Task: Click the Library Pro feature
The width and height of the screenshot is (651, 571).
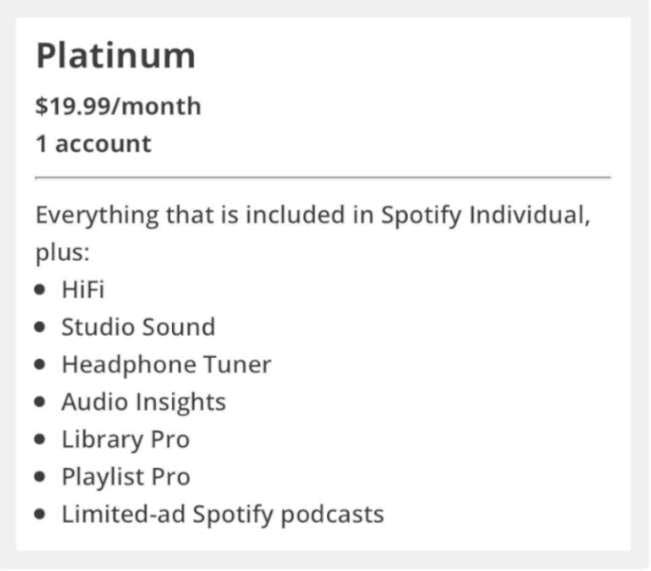Action: [125, 439]
